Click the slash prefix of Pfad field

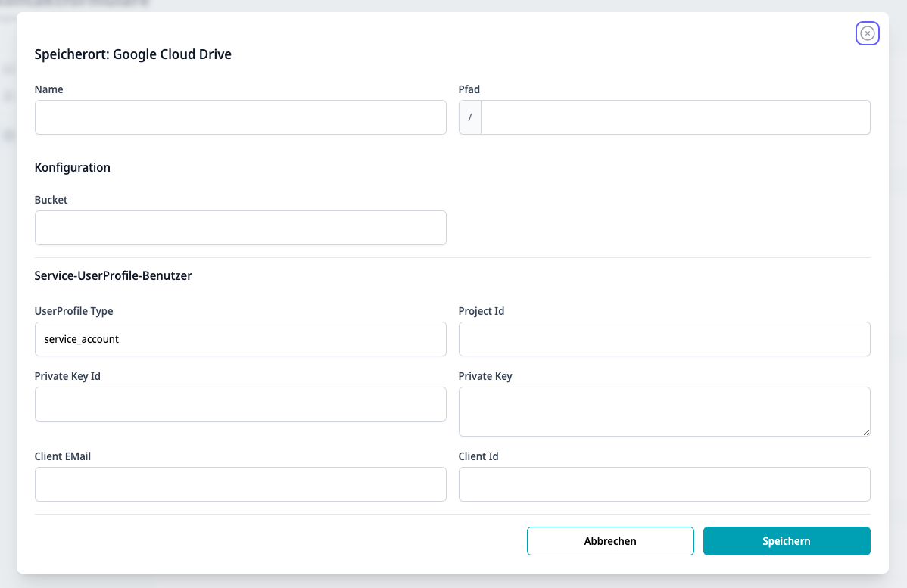(469, 117)
